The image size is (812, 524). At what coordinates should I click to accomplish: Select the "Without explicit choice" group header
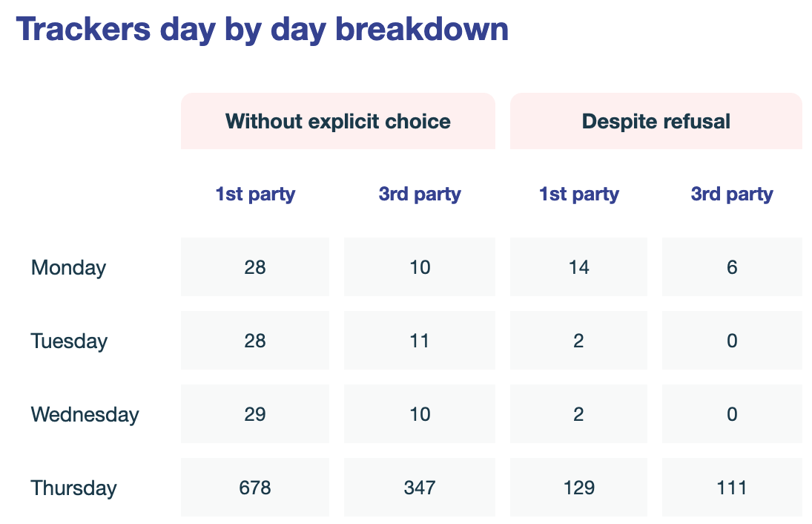coord(337,121)
